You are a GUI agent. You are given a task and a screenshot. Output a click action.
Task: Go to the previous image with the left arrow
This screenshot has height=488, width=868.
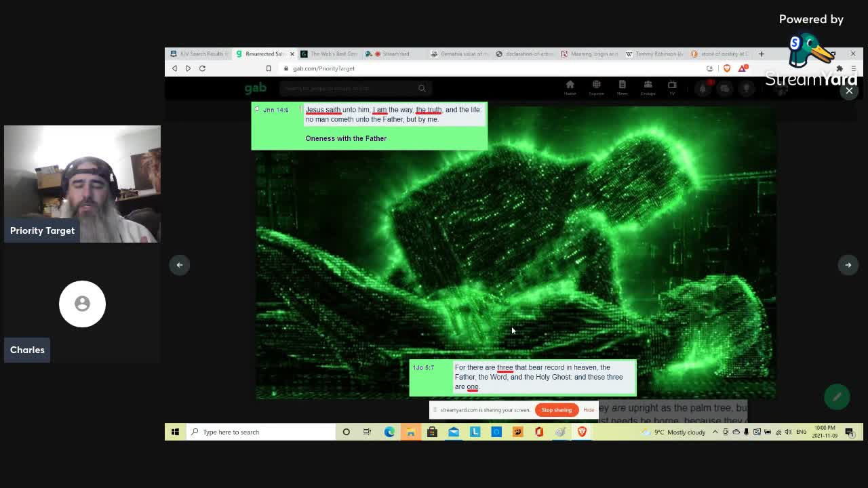pos(180,265)
